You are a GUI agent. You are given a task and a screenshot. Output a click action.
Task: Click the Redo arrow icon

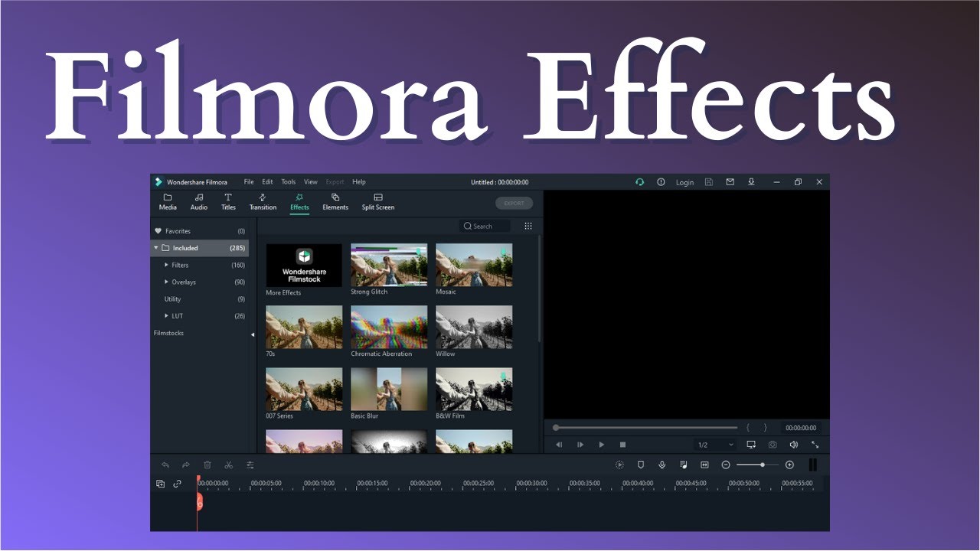tap(186, 465)
